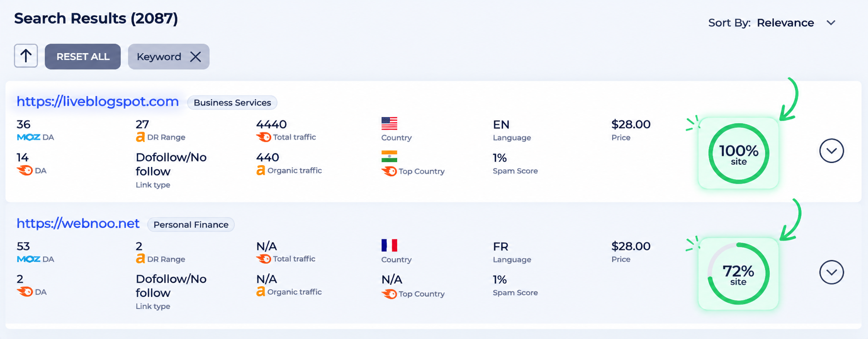The height and width of the screenshot is (339, 868).
Task: Remove the Keyword filter with X
Action: click(x=196, y=57)
